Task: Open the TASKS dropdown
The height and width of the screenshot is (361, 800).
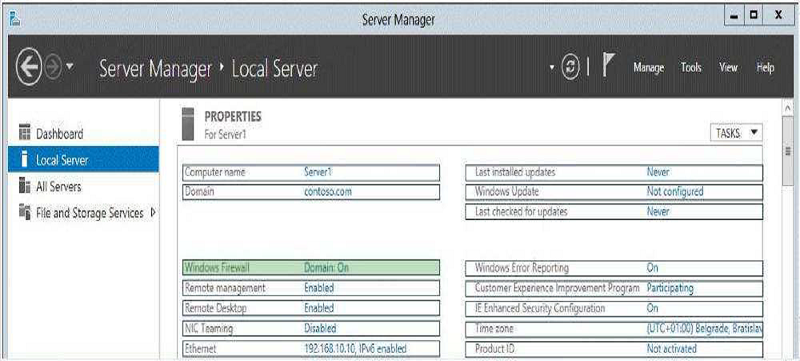Action: 736,133
